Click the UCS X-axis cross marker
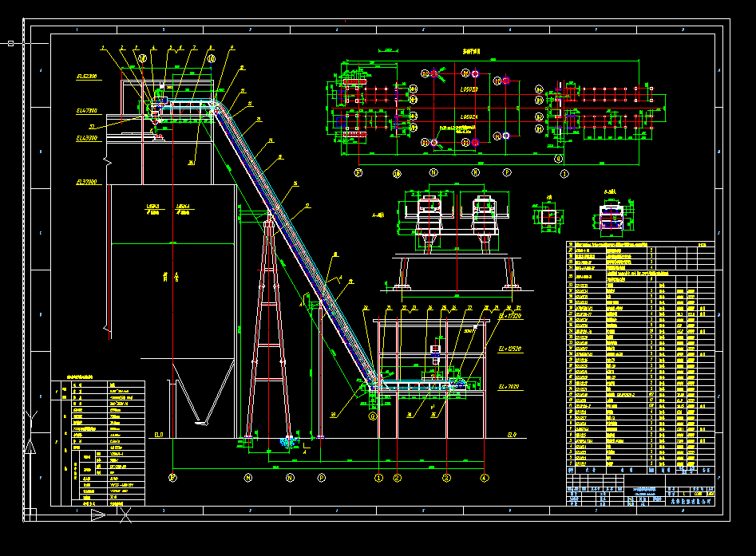This screenshot has height=556, width=756. tap(125, 516)
